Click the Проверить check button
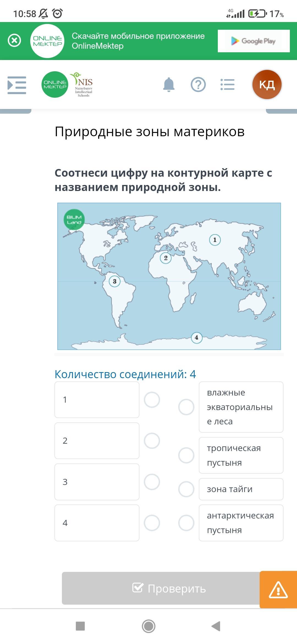This screenshot has height=644, width=297. point(161,588)
